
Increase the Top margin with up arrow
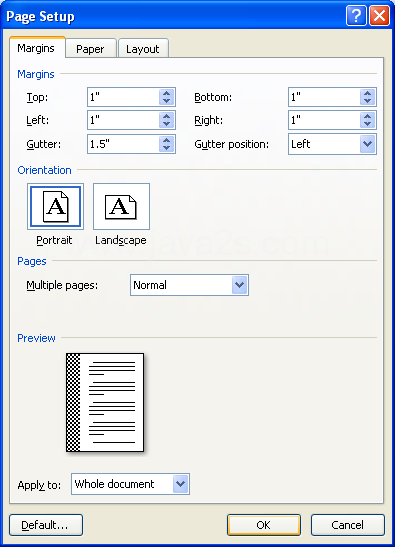click(x=166, y=93)
